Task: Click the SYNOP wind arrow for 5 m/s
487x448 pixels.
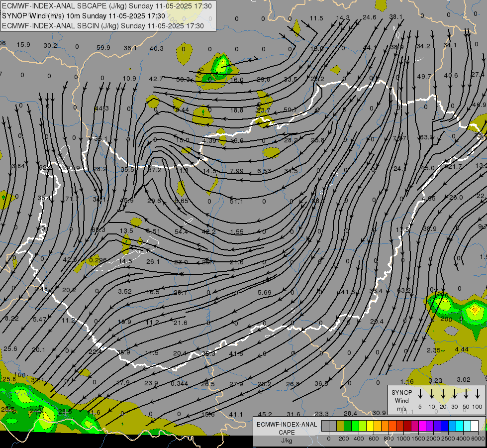Action: [420, 393]
